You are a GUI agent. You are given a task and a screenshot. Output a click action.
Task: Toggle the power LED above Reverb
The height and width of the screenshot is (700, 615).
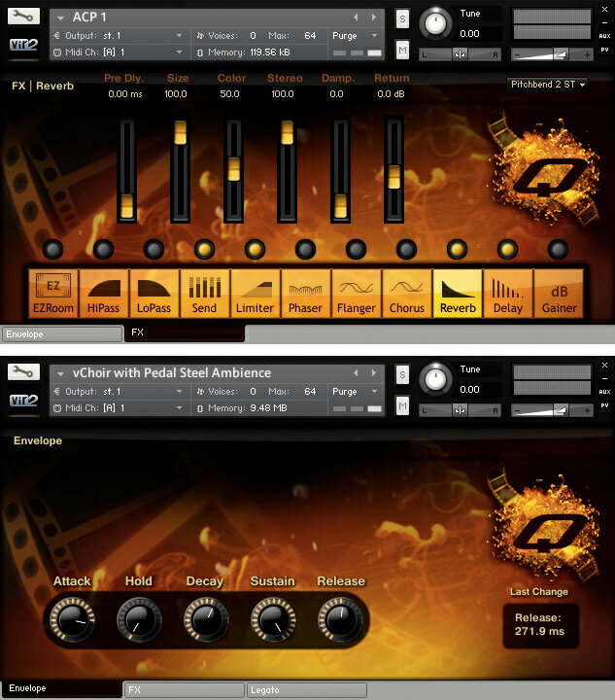457,249
